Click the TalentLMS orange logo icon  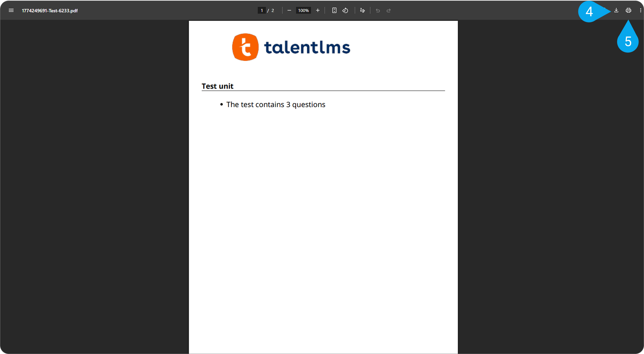[245, 47]
